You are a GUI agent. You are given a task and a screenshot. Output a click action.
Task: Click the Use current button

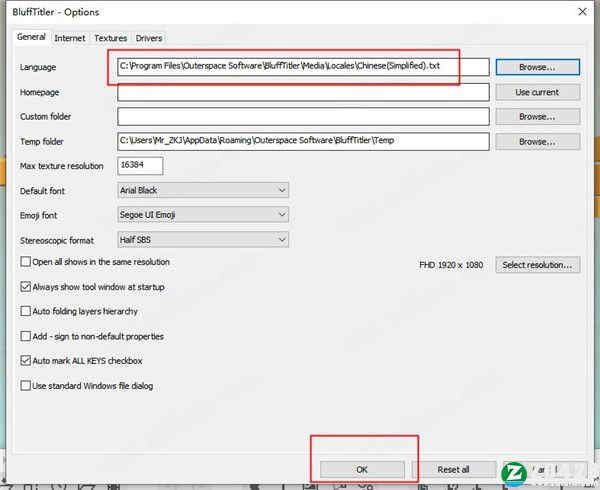click(x=538, y=92)
